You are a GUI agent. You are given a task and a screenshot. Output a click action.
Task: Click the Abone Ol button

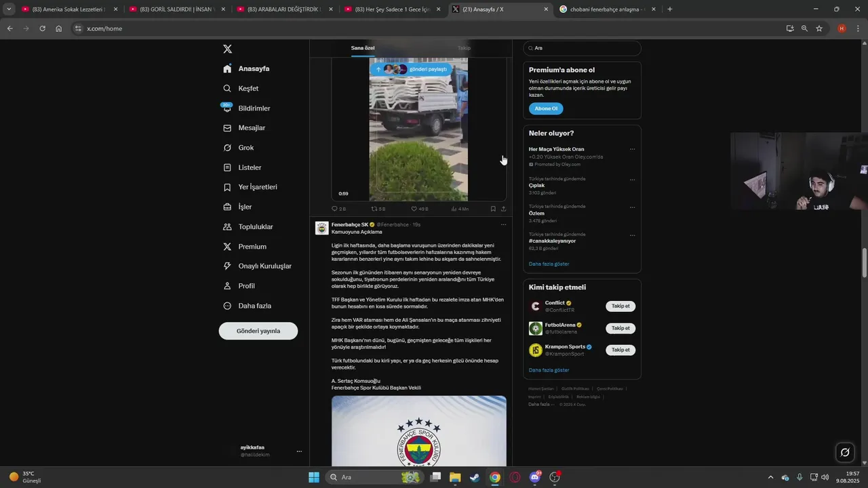coord(546,108)
